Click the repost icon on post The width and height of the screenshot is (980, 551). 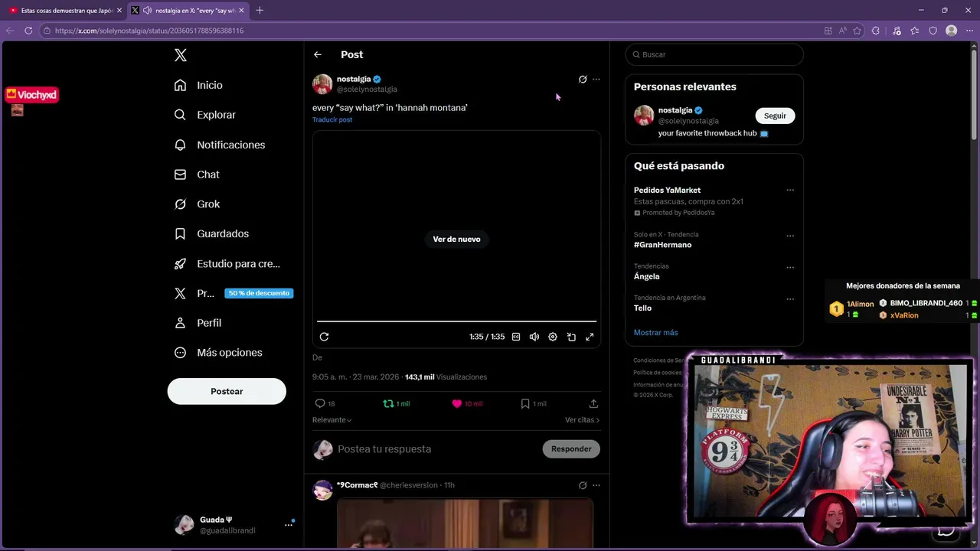tap(388, 403)
